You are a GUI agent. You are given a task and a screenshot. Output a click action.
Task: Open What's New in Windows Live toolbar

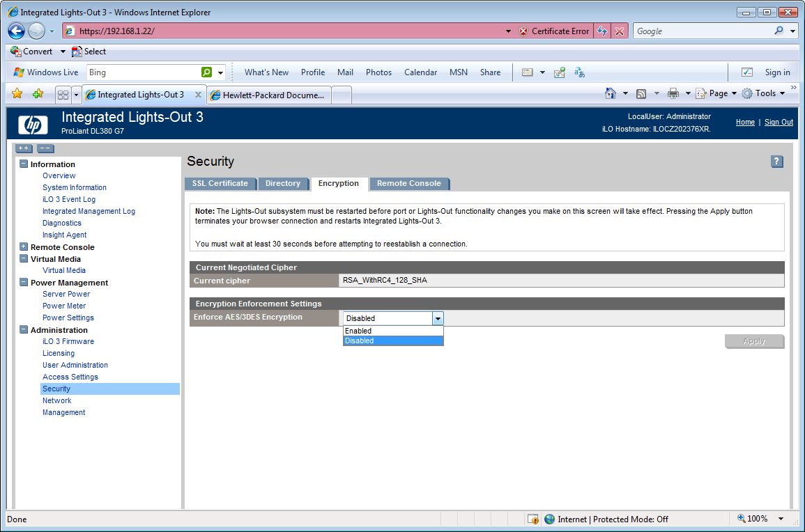266,72
